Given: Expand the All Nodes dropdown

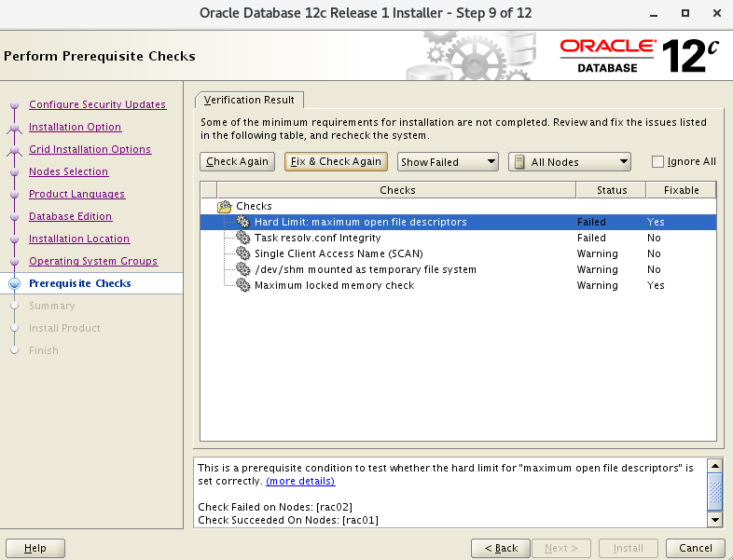Looking at the screenshot, I should tap(570, 162).
